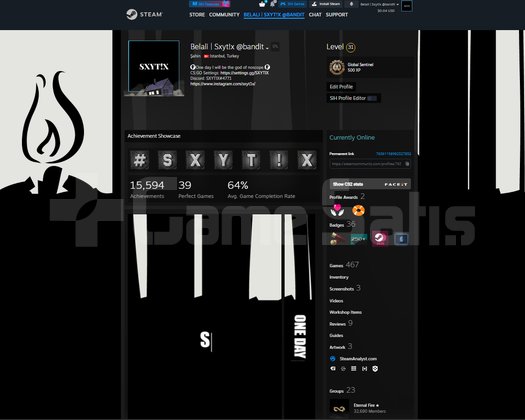Open the settings.gg CS:GO settings link
This screenshot has width=525, height=420.
[x=244, y=73]
